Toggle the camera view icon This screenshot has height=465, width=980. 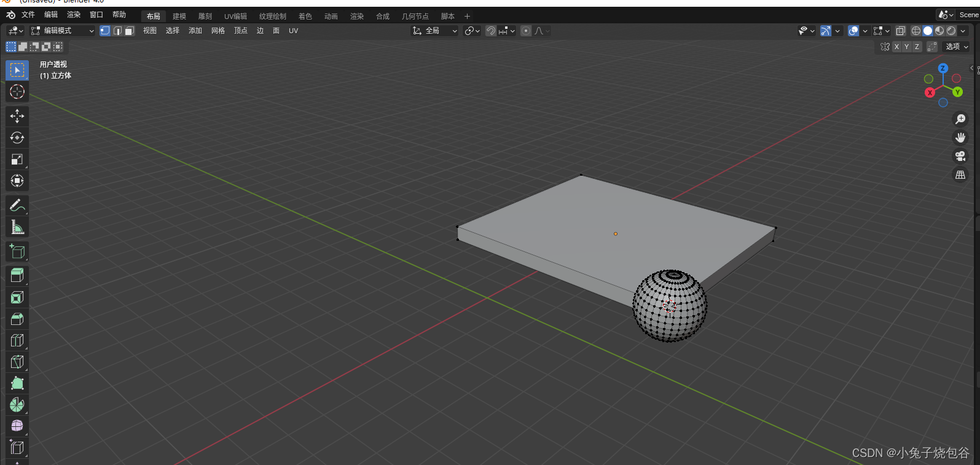coord(960,156)
